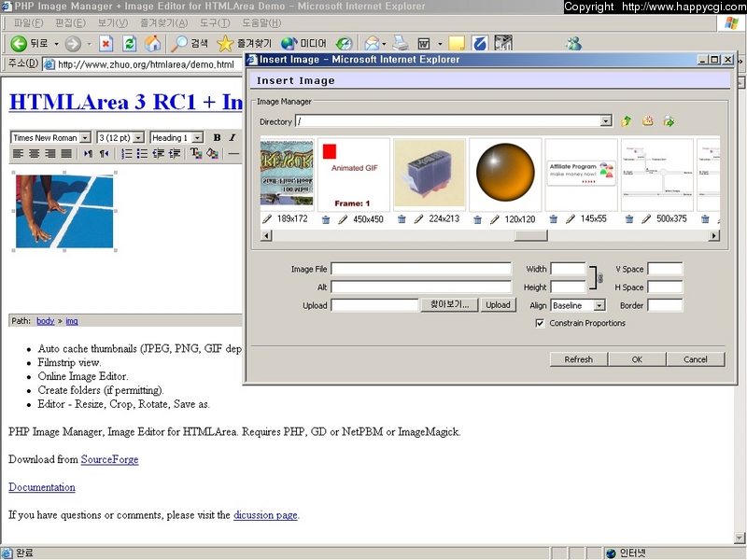Expand the Mail button dropdown arrow
The image size is (747, 560).
click(x=384, y=44)
